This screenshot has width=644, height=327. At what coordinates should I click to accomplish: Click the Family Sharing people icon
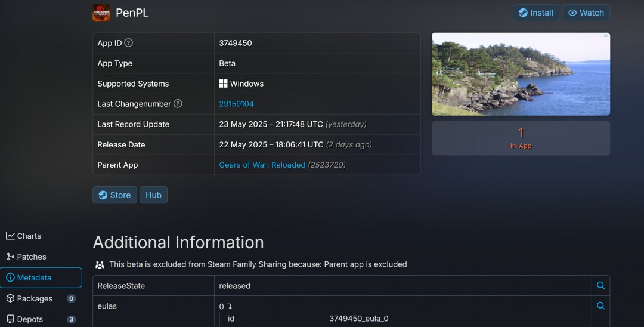(100, 264)
